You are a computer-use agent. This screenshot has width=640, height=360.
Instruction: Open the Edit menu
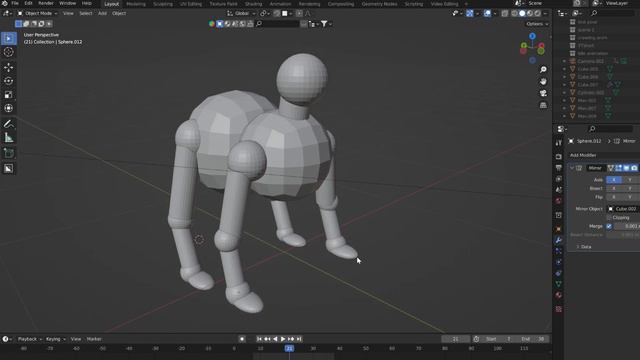coord(28,3)
